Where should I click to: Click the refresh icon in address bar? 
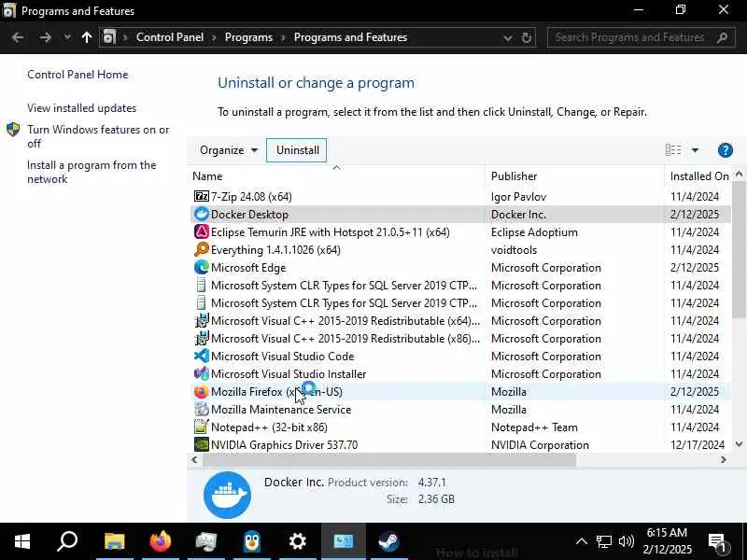(526, 37)
